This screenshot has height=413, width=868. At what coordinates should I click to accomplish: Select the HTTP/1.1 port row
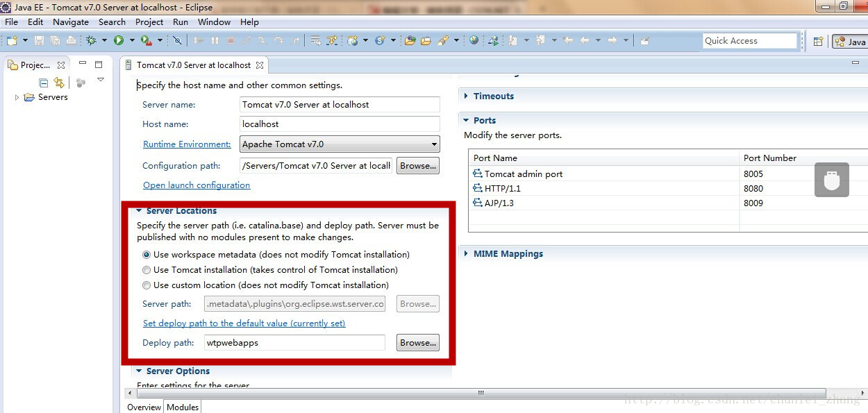tap(668, 189)
